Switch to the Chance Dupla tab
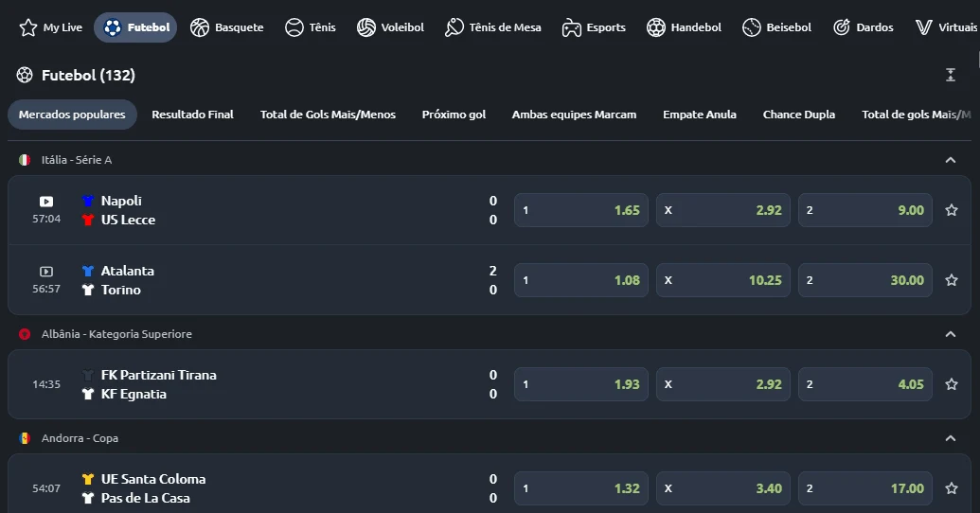Screen dimensions: 980x513 tap(799, 115)
